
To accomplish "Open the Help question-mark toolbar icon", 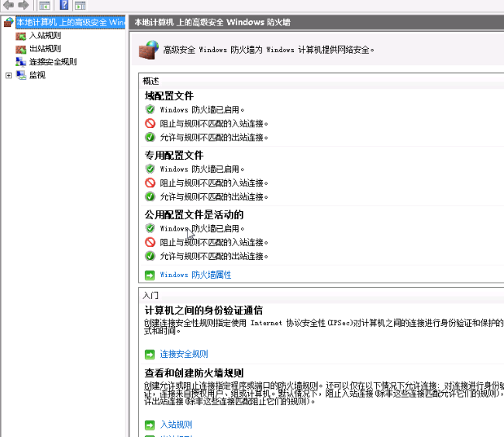I will click(x=64, y=5).
